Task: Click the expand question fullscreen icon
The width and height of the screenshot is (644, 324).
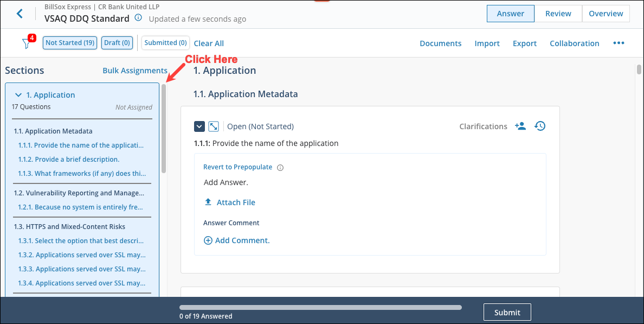Action: click(x=214, y=126)
